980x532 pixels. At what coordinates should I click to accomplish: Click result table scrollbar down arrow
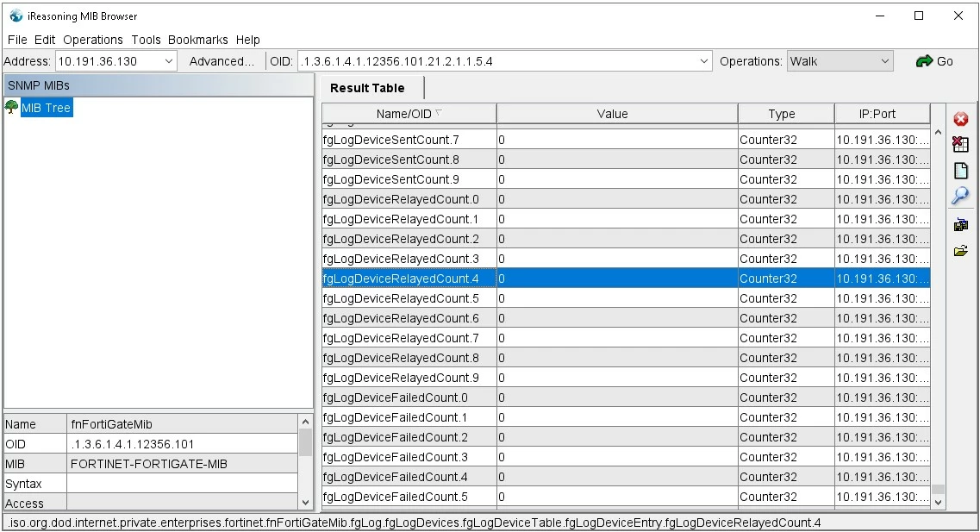[938, 502]
